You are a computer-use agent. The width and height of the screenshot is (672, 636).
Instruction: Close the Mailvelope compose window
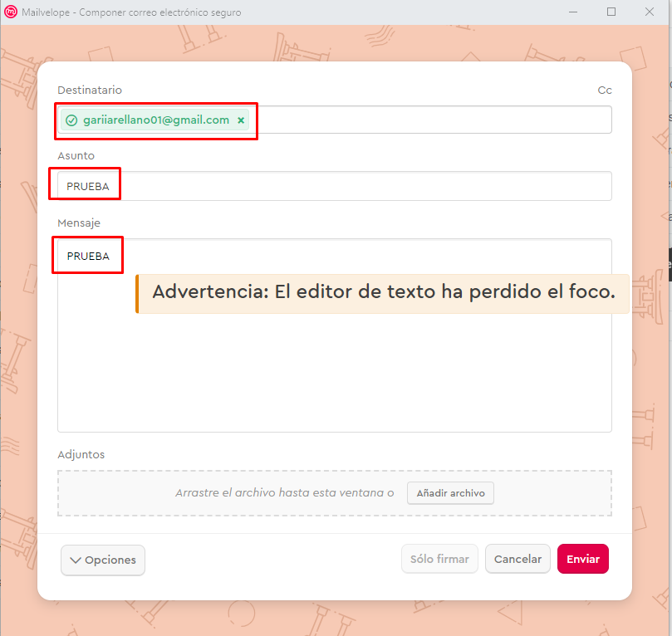[650, 12]
